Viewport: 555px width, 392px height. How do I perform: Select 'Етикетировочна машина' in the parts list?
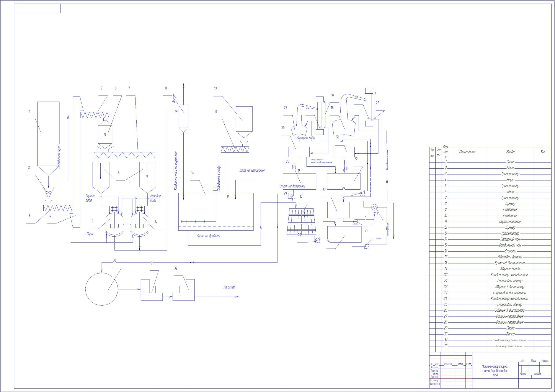tap(509, 346)
